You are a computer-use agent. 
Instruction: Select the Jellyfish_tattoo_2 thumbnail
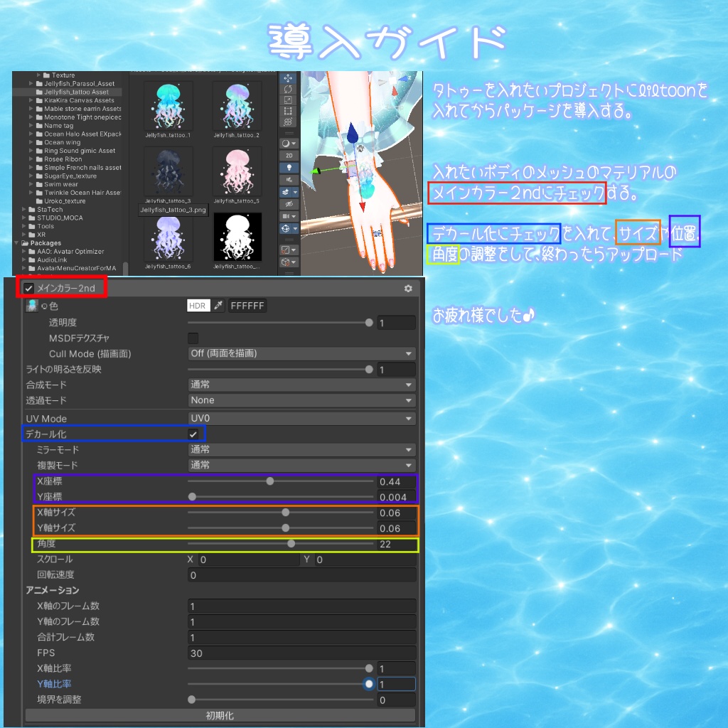(237, 107)
